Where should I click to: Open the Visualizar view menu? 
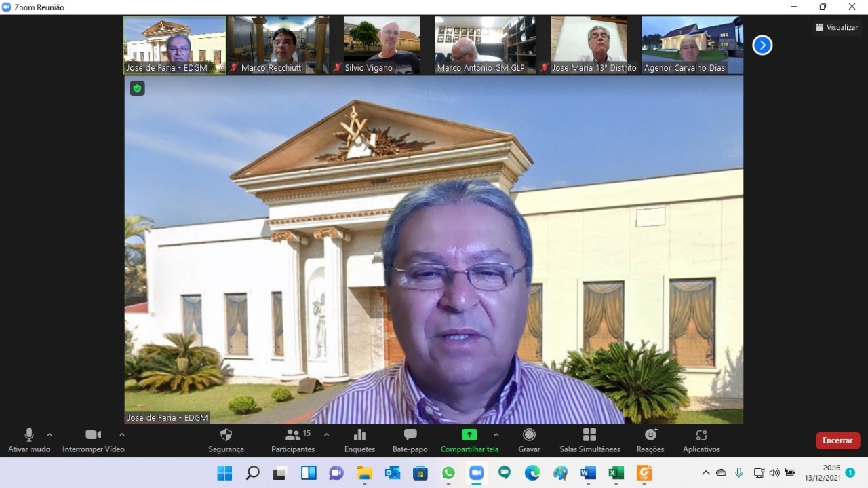tap(837, 27)
